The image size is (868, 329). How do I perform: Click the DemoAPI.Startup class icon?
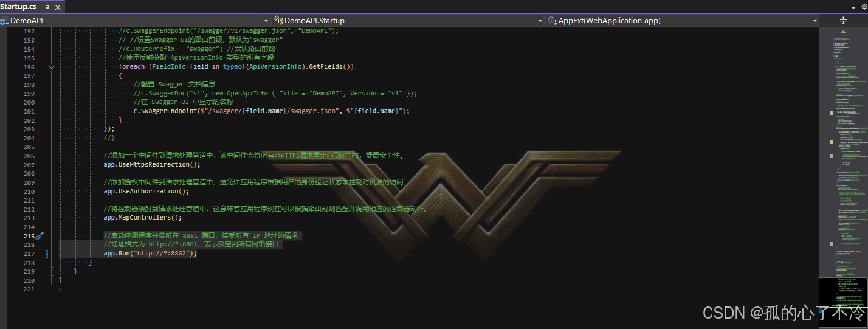pyautogui.click(x=278, y=21)
